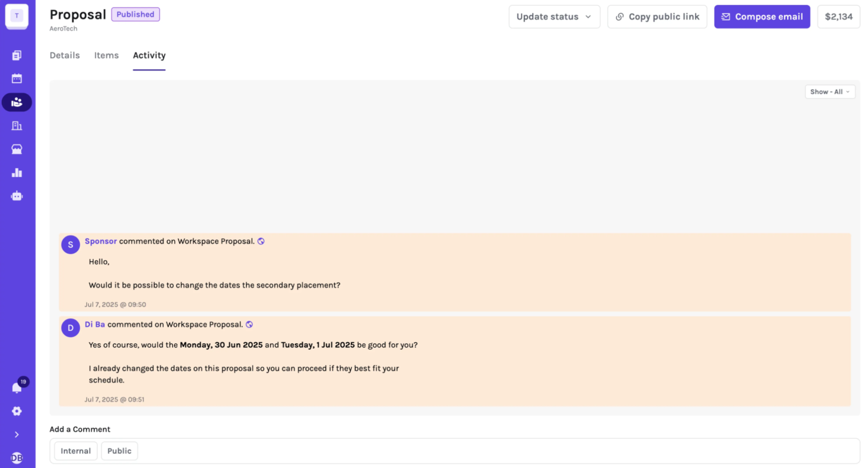Click the globe icon beside Di Ba's comment
Screen dimensions: 868x468
pos(249,324)
